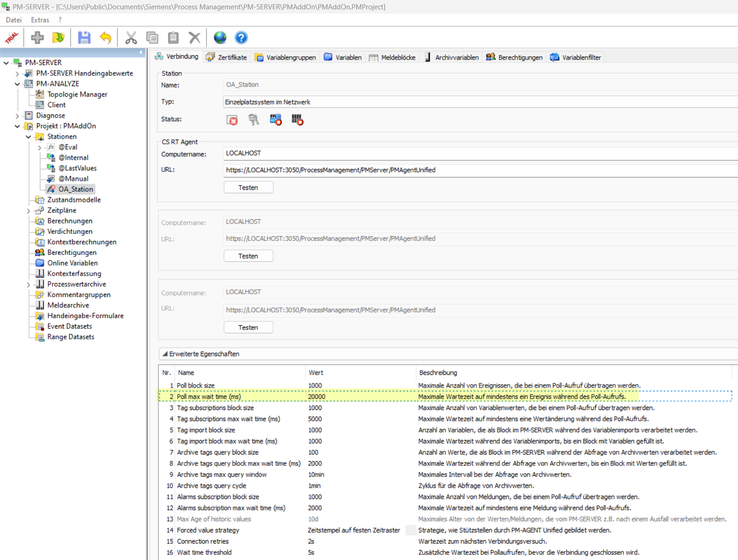Switch to the Archivvariablen tab

coord(452,57)
